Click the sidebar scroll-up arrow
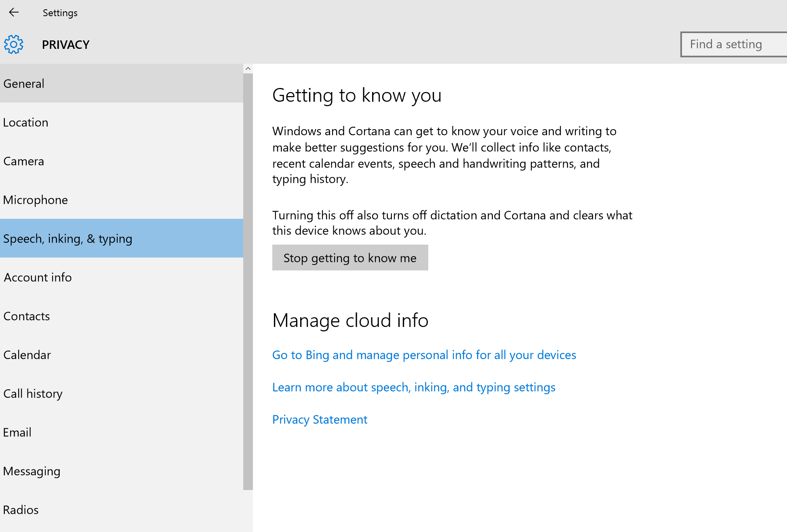This screenshot has width=787, height=532. pyautogui.click(x=248, y=69)
